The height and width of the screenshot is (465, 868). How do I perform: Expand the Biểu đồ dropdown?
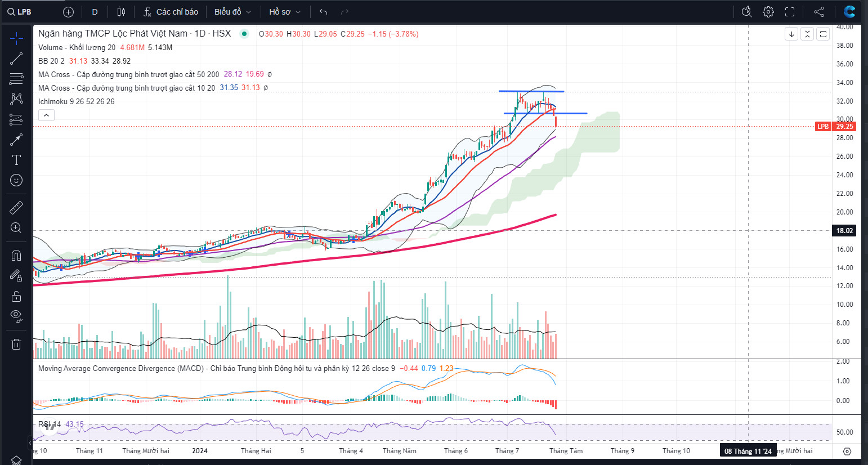click(232, 12)
